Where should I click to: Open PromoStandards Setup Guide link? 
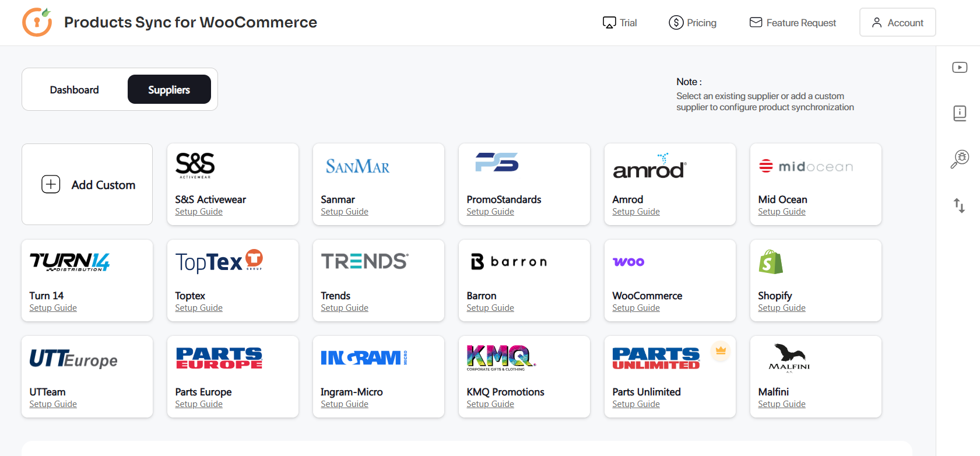(490, 212)
